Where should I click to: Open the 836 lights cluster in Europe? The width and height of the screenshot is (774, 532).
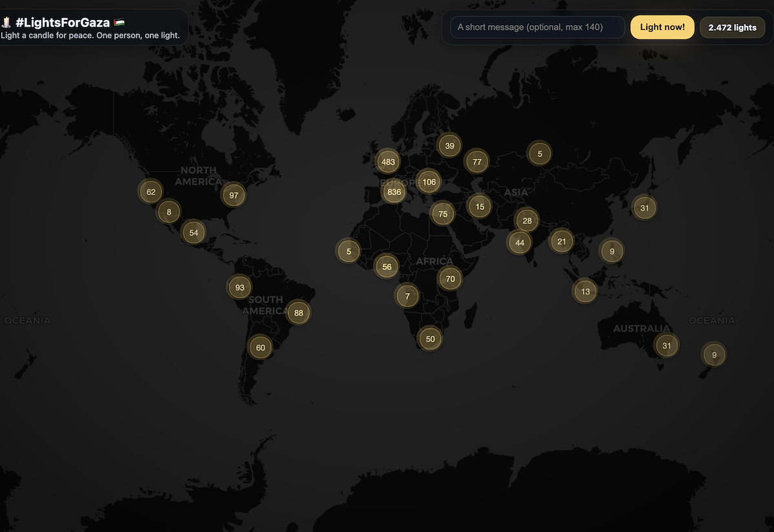pos(394,192)
